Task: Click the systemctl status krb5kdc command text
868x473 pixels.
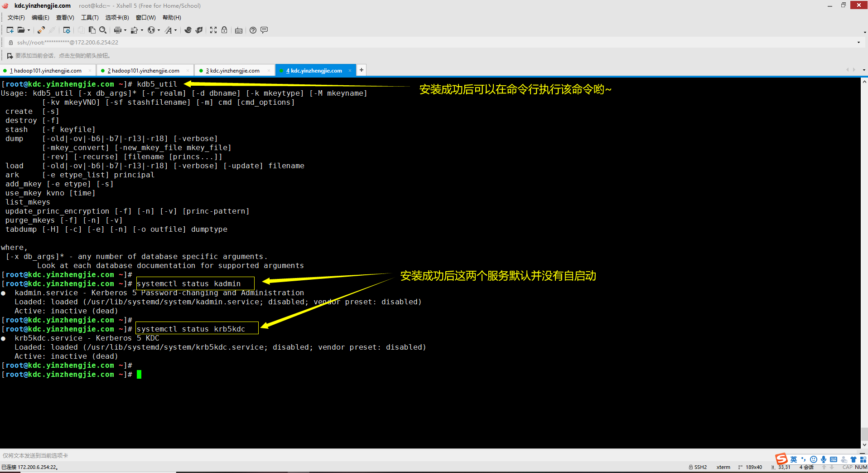Action: [191, 329]
